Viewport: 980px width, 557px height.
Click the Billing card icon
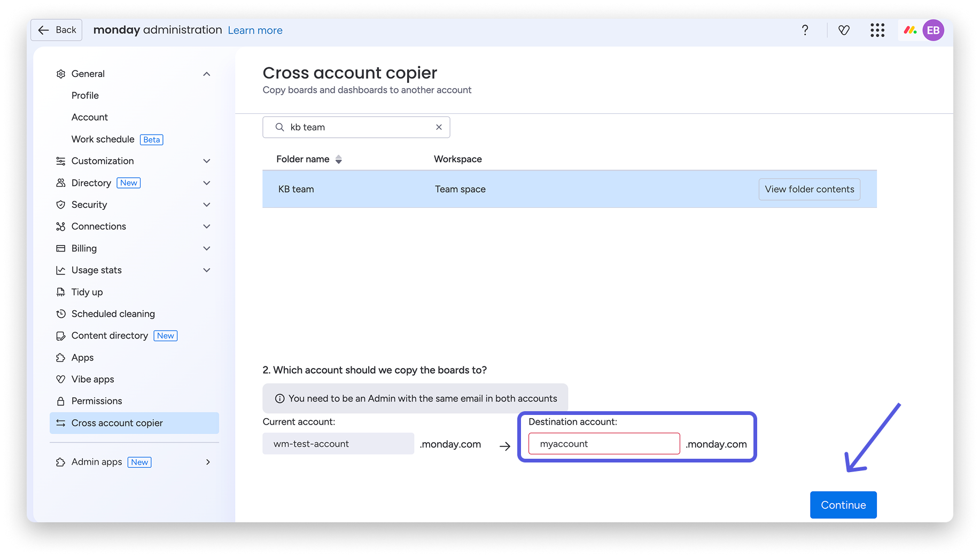coord(61,248)
